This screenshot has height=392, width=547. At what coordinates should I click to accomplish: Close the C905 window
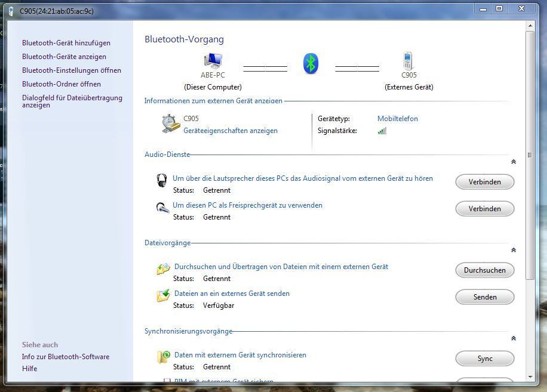[521, 9]
